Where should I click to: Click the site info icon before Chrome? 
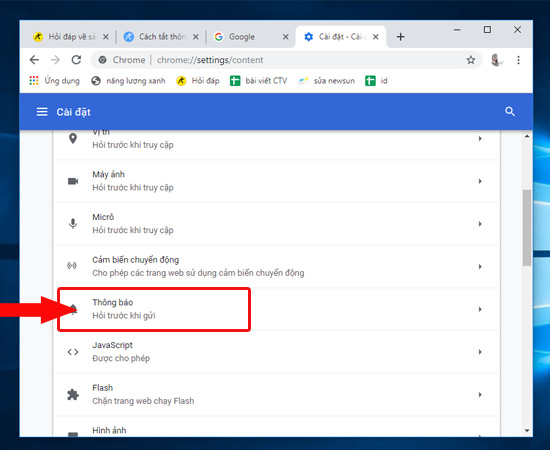(102, 60)
